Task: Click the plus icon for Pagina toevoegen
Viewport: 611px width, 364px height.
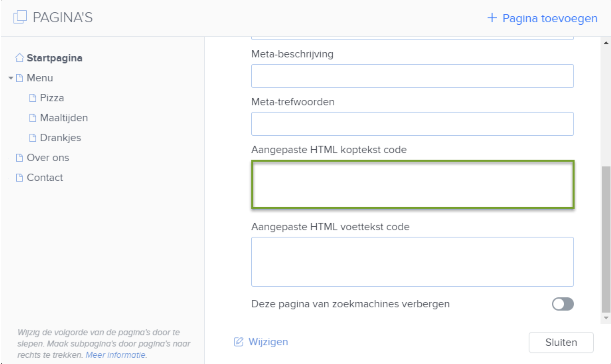Action: (492, 18)
